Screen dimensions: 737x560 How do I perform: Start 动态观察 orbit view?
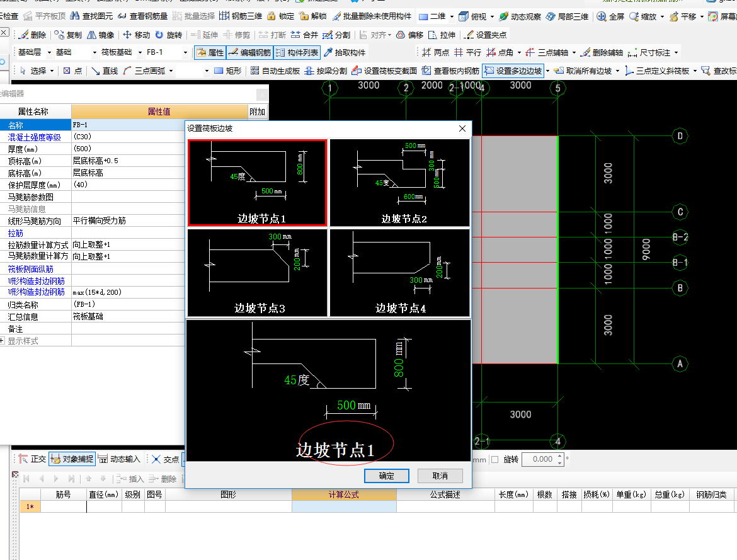[520, 16]
